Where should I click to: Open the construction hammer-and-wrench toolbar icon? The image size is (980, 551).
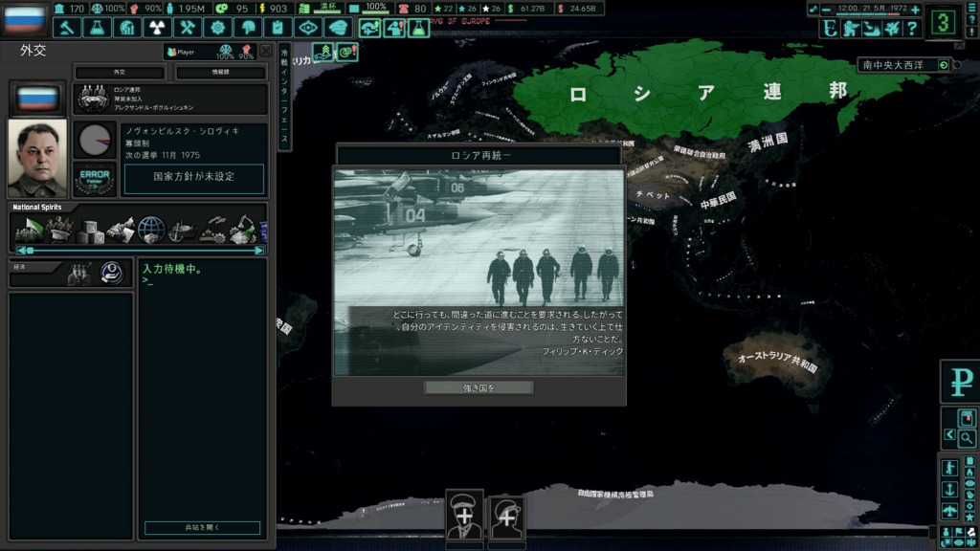pyautogui.click(x=187, y=28)
